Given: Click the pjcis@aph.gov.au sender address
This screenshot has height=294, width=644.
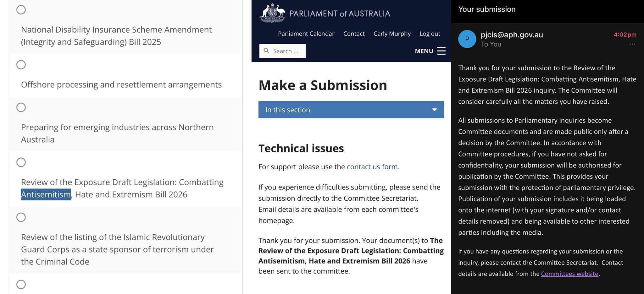Looking at the screenshot, I should pos(512,35).
